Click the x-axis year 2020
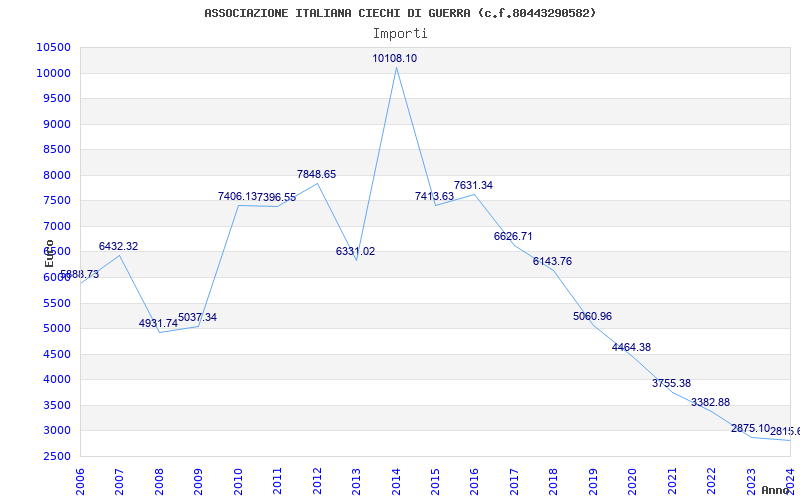Viewport: 800px width, 500px height. 632,481
